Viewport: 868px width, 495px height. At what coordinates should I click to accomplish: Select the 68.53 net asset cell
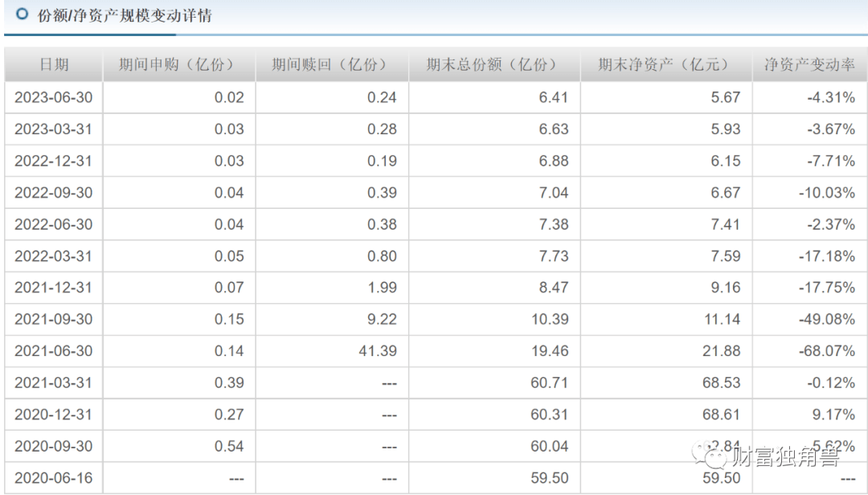pyautogui.click(x=721, y=382)
